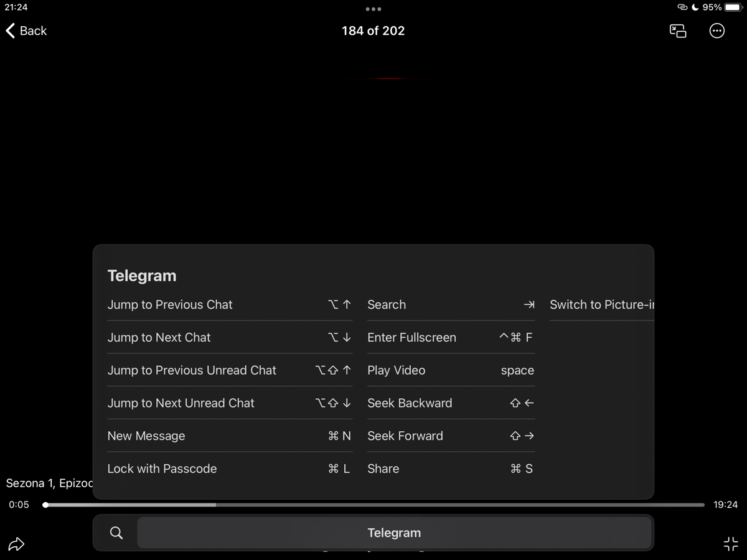Image resolution: width=747 pixels, height=560 pixels.
Task: Select the Share shortcut entry
Action: 451,469
